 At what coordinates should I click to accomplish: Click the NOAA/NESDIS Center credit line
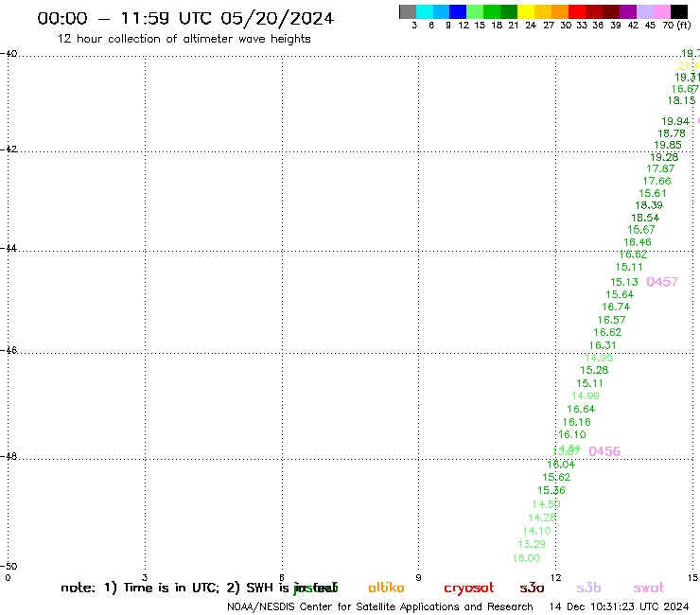380,607
